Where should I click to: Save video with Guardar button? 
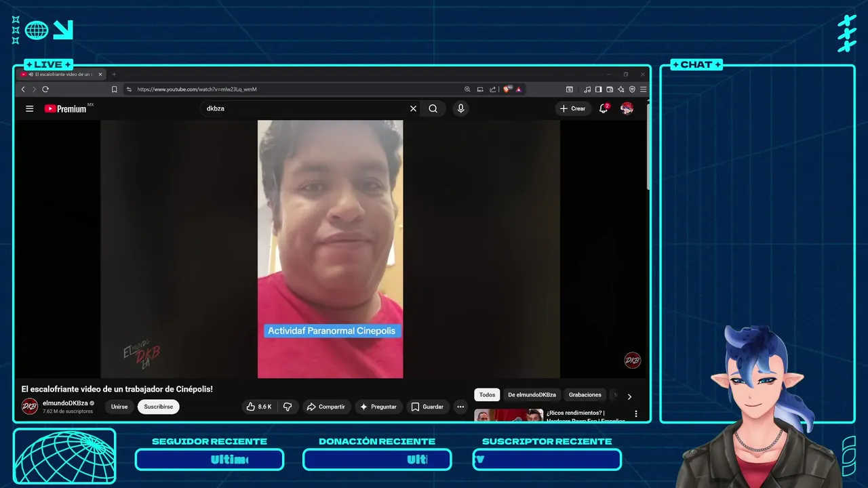point(428,407)
